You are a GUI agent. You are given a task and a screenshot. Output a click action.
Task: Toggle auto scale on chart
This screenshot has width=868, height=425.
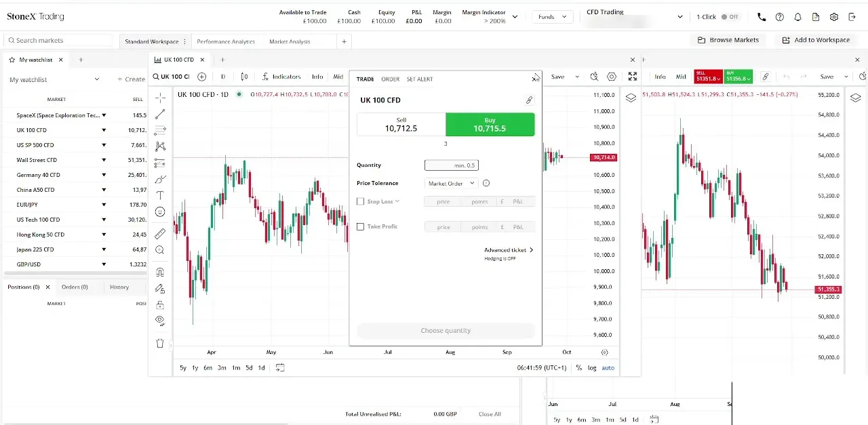click(x=608, y=367)
